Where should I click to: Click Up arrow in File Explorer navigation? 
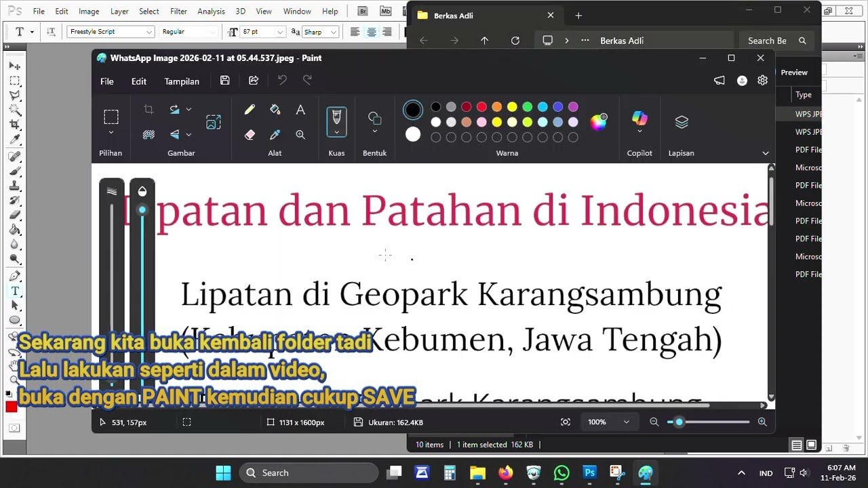tap(484, 41)
